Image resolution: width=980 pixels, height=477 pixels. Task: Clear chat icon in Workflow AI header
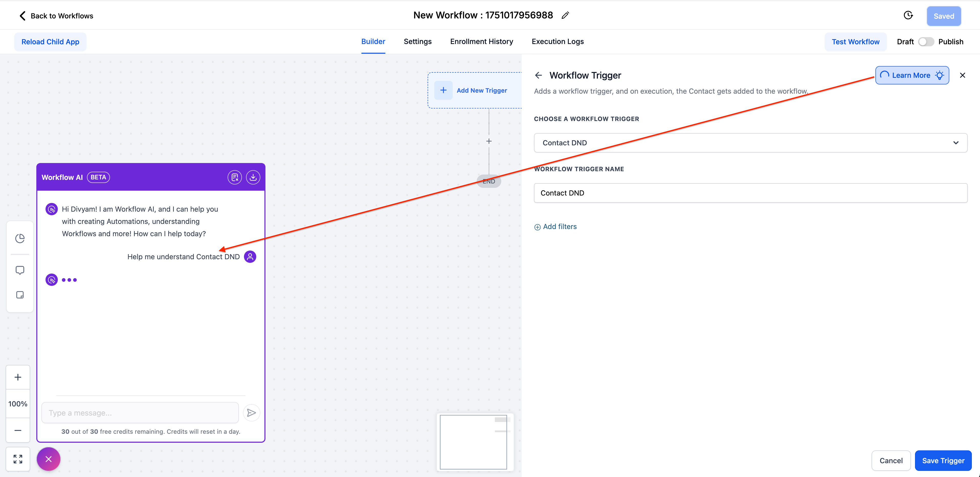235,177
